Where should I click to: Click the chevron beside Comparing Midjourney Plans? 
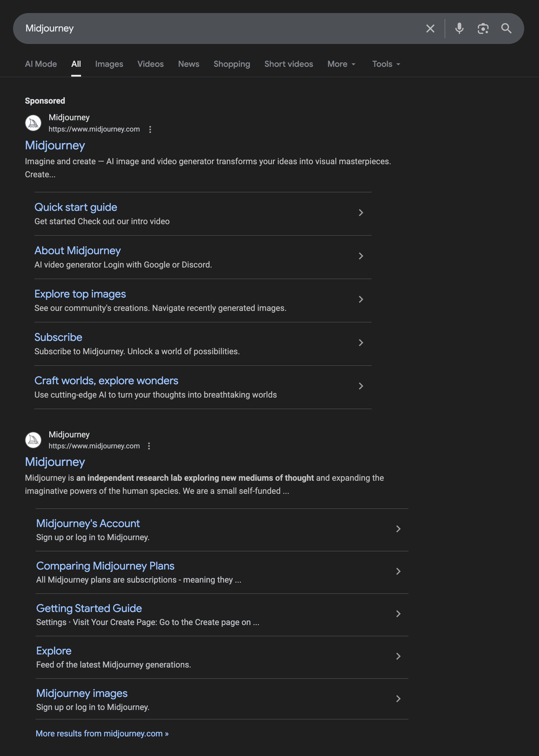(x=398, y=571)
